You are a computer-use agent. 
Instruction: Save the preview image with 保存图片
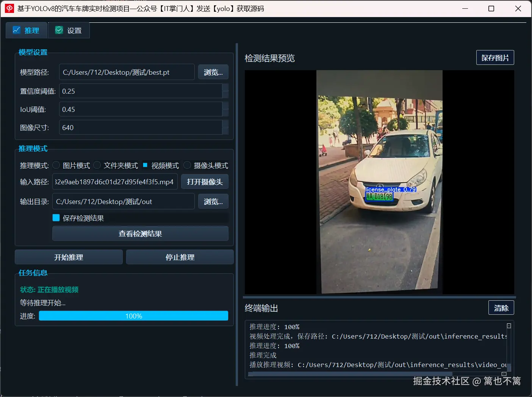coord(495,57)
